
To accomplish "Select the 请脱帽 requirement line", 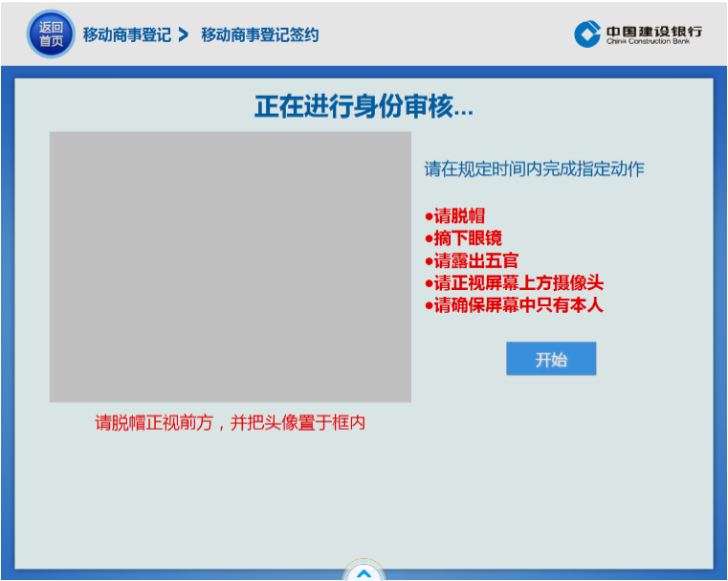I will coord(459,215).
